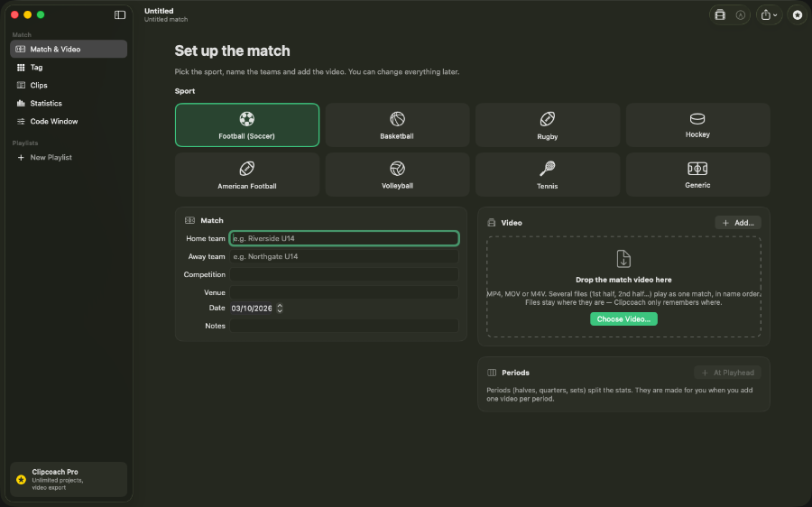Pick Tennis as the sport
The width and height of the screenshot is (812, 507).
tap(548, 174)
